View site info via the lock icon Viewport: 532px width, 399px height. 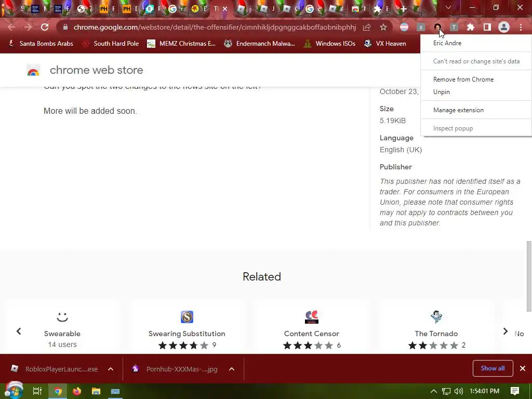point(65,27)
